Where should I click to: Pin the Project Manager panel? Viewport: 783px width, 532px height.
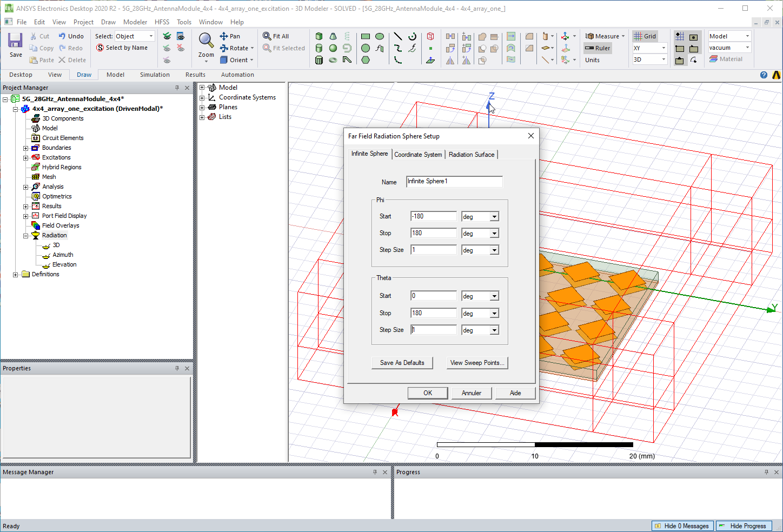(177, 88)
